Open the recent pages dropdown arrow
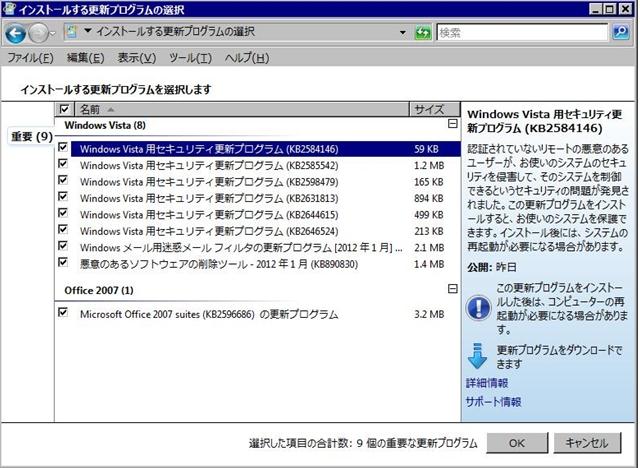The width and height of the screenshot is (640, 468). point(52,33)
